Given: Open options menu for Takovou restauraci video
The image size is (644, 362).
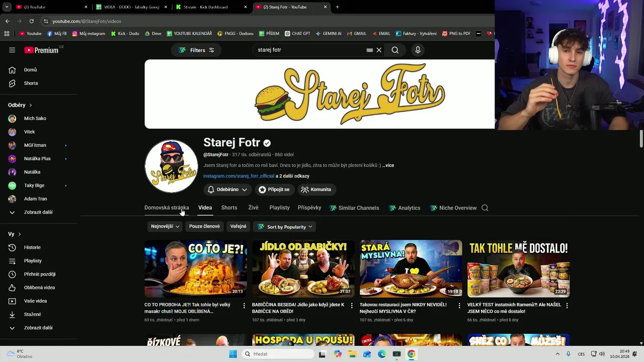Looking at the screenshot, I should pos(459,305).
